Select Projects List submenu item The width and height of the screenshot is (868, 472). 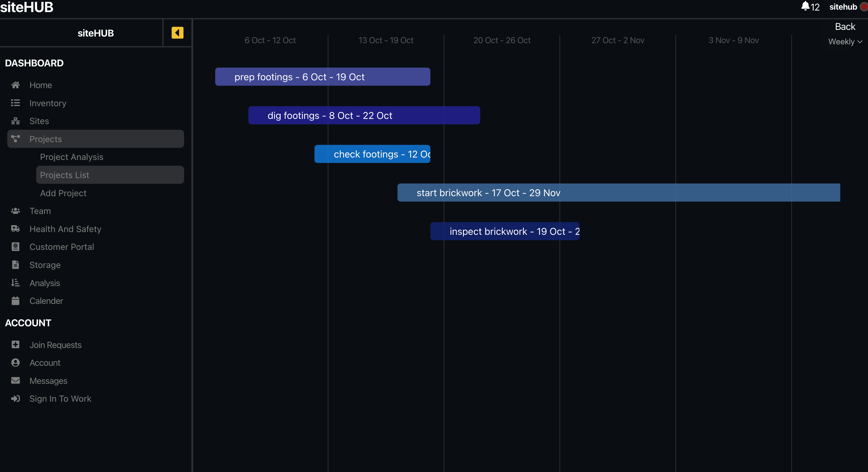coord(110,175)
